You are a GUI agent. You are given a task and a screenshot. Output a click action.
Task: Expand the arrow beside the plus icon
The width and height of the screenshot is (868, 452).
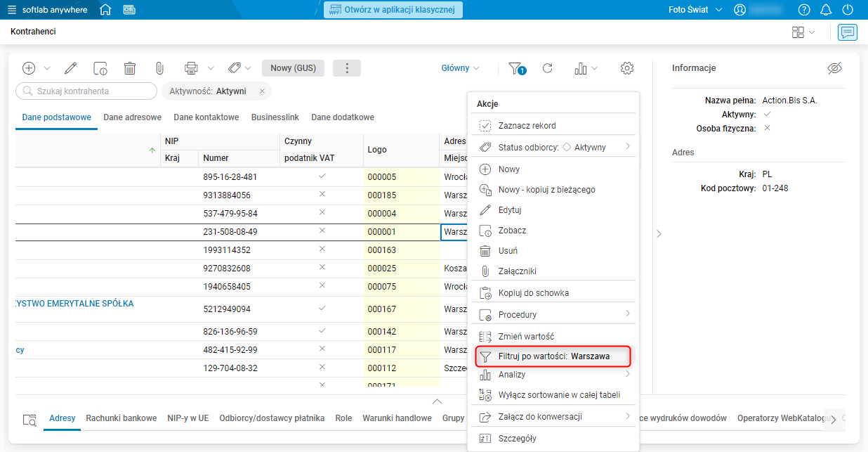(x=47, y=68)
